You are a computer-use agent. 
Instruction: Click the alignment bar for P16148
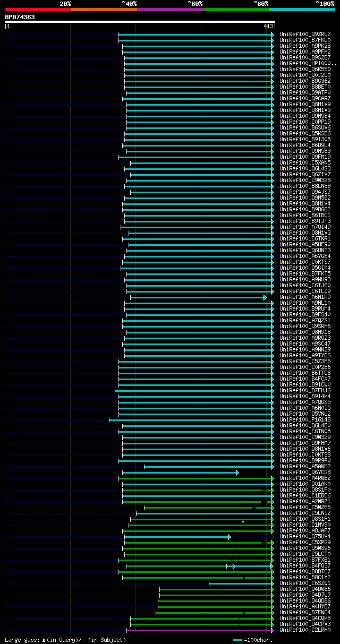(191, 420)
